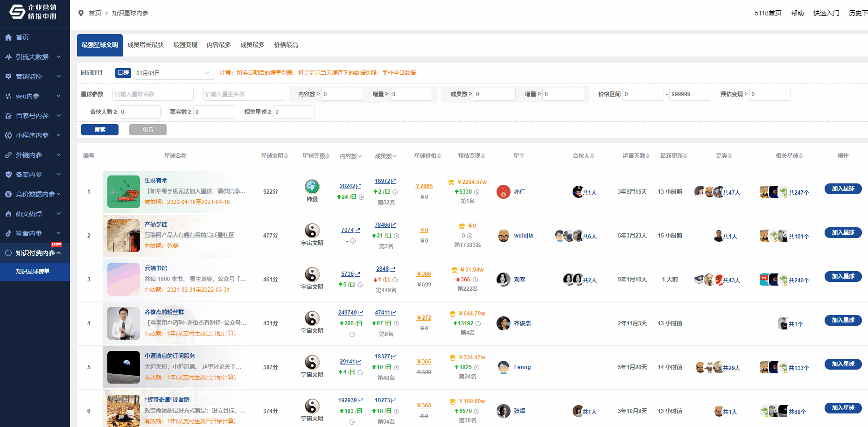Click the 首页 breadcrumb link
Screen dimensions: 868x427
pyautogui.click(x=95, y=13)
